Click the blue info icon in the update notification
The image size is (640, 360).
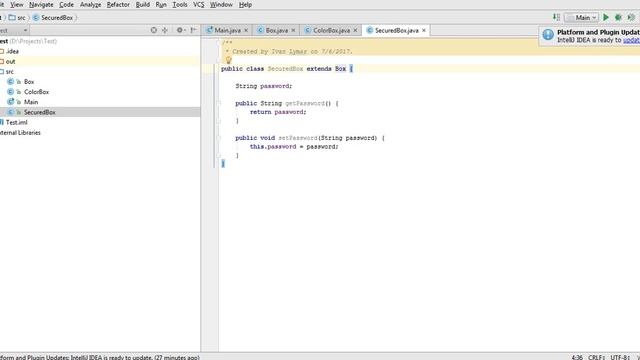(548, 35)
